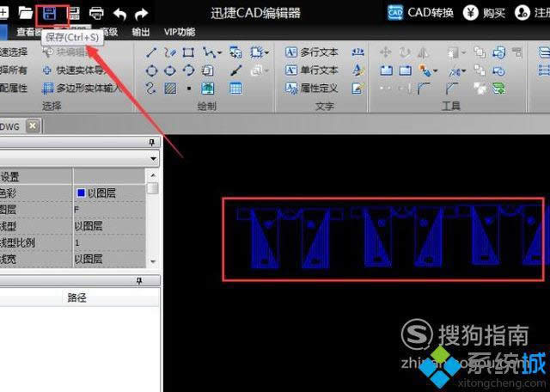Click the Save floppy-disk icon
550x392 pixels.
point(49,14)
